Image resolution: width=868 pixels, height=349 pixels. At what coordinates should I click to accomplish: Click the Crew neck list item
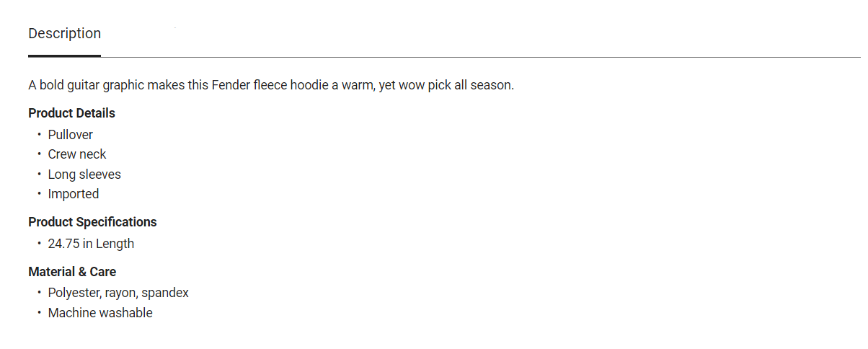(76, 154)
